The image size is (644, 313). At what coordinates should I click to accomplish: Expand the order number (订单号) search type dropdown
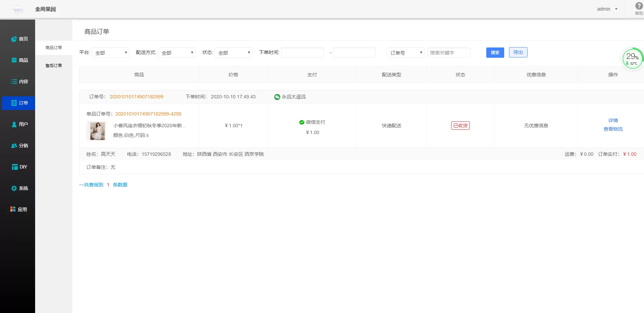click(x=405, y=53)
